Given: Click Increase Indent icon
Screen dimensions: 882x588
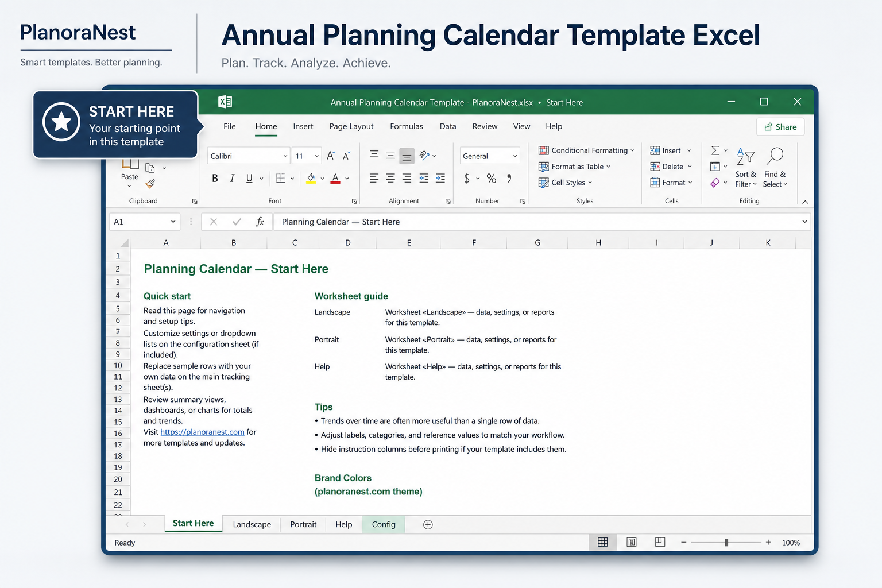Looking at the screenshot, I should coord(440,179).
